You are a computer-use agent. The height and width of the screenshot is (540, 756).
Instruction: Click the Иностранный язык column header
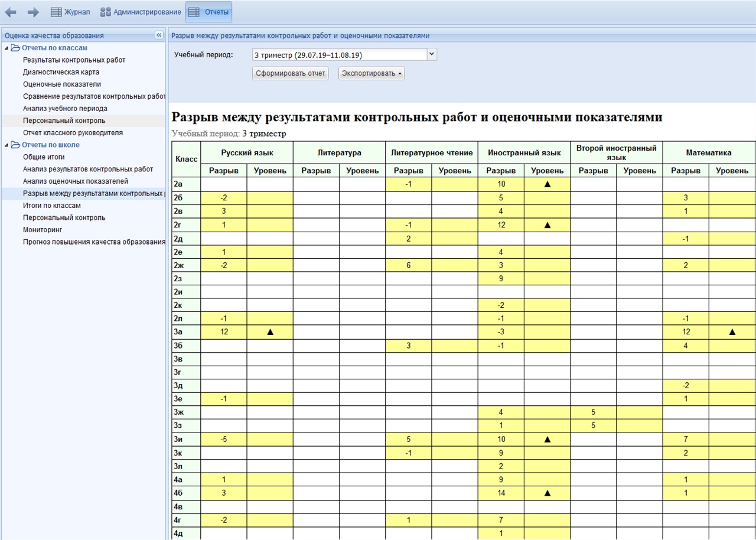click(x=524, y=152)
